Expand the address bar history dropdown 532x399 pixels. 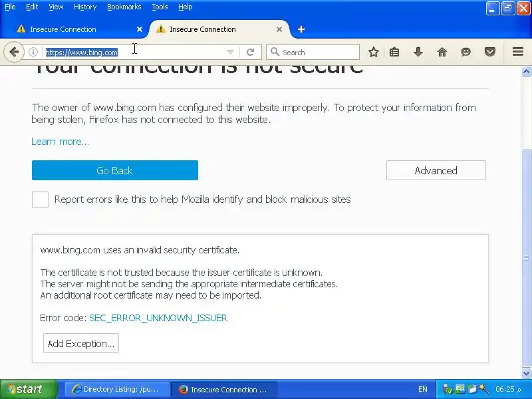[x=230, y=52]
